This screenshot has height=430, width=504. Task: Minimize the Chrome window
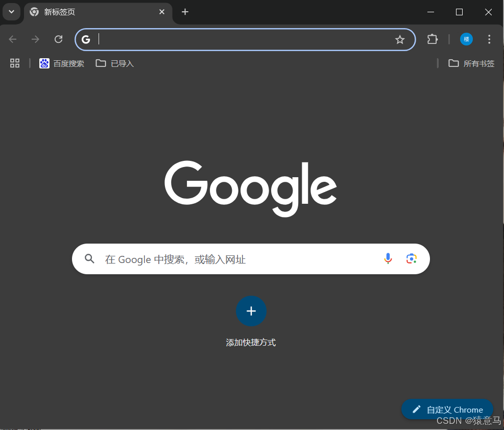pos(430,12)
